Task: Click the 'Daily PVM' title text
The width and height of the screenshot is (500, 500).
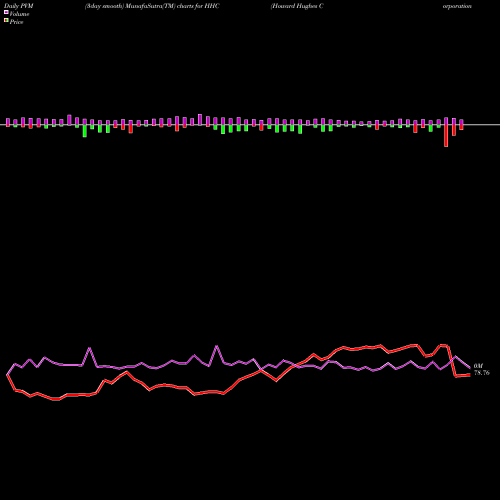Action: [x=19, y=6]
